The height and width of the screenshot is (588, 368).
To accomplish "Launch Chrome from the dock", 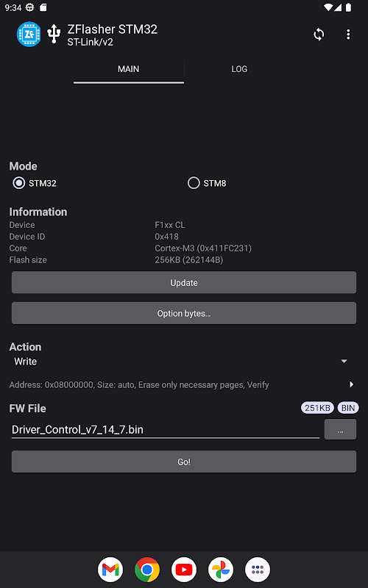I will point(147,569).
